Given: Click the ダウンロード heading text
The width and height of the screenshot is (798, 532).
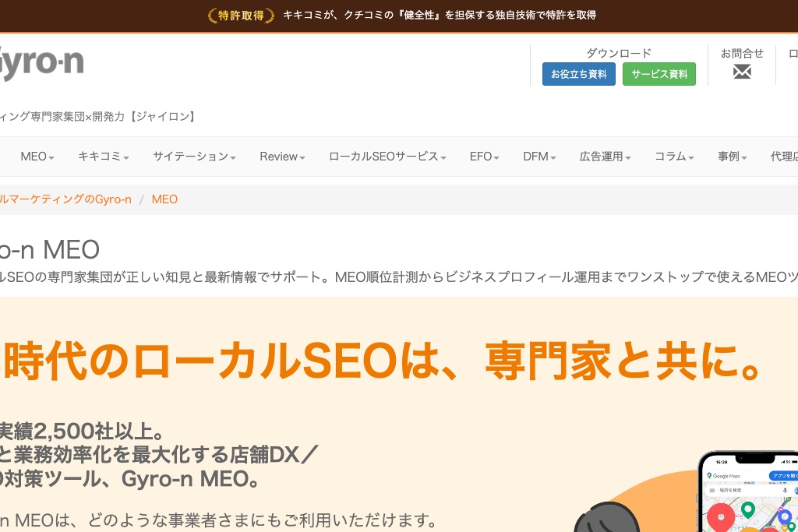Looking at the screenshot, I should point(618,54).
